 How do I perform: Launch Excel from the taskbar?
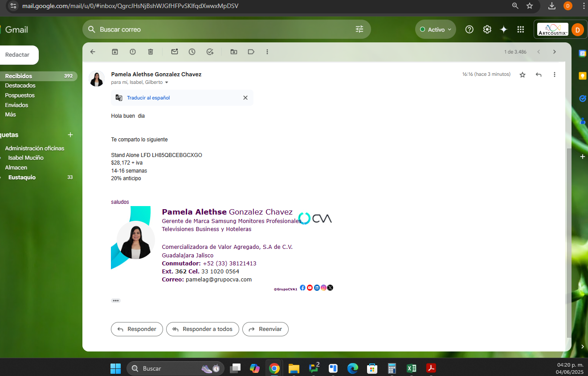(x=412, y=368)
